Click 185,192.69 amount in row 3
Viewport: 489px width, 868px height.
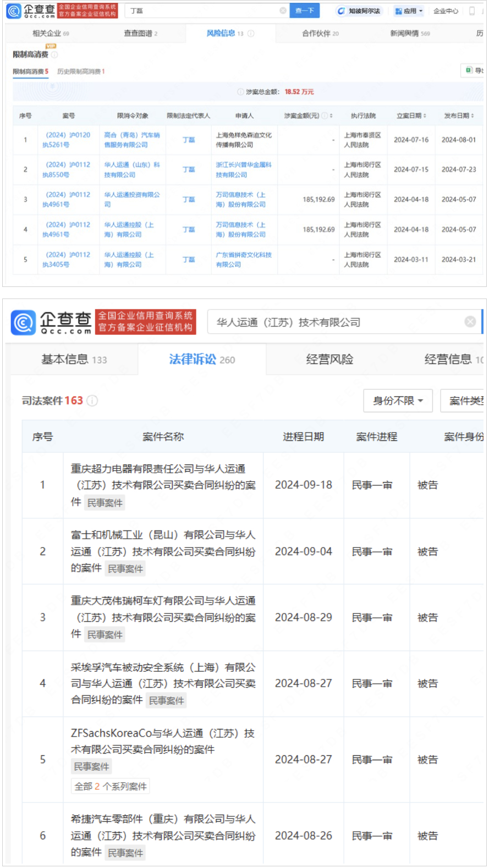pos(318,200)
